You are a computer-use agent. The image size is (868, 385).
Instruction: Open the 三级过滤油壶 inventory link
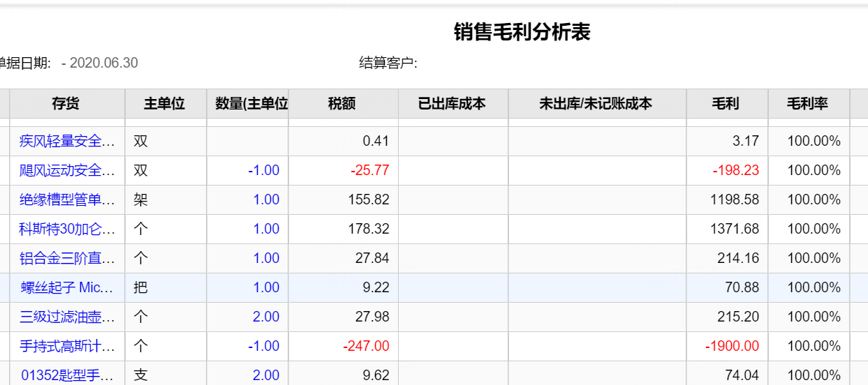point(67,317)
